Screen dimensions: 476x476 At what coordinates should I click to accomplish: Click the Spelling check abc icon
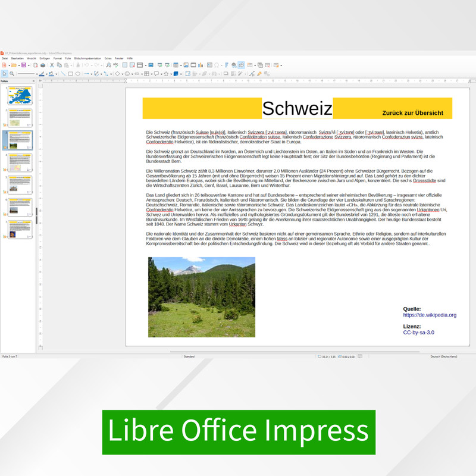pos(115,65)
